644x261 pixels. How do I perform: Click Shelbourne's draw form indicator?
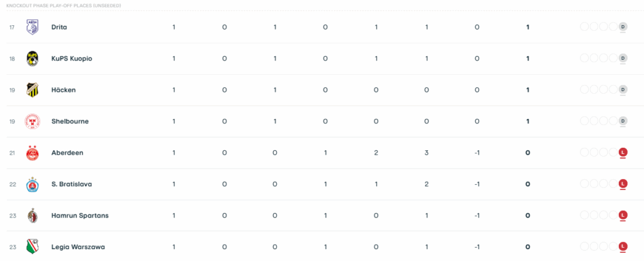tap(623, 121)
